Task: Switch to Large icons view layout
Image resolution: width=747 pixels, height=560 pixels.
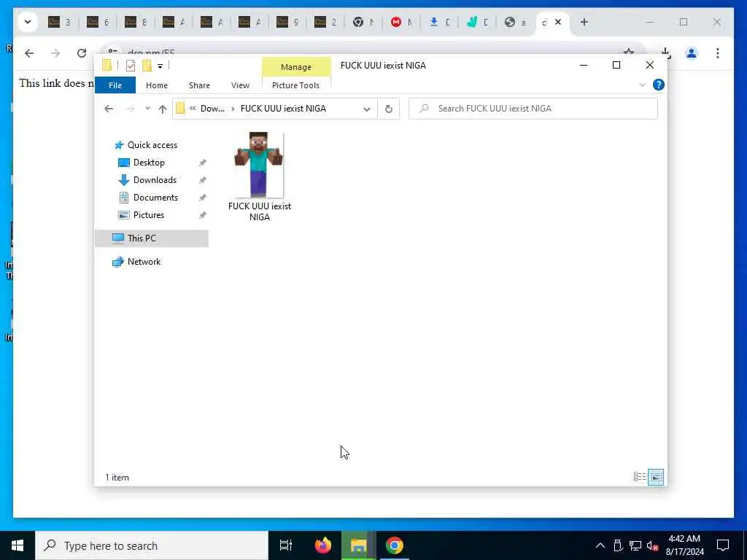Action: point(656,477)
